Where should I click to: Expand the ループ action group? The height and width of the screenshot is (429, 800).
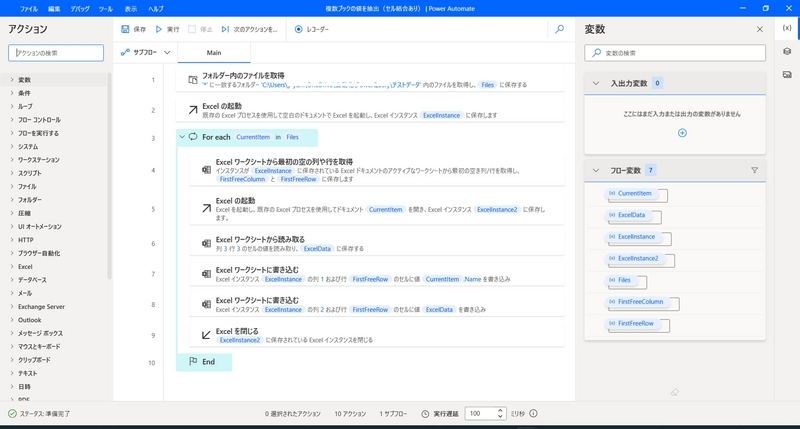(x=12, y=106)
